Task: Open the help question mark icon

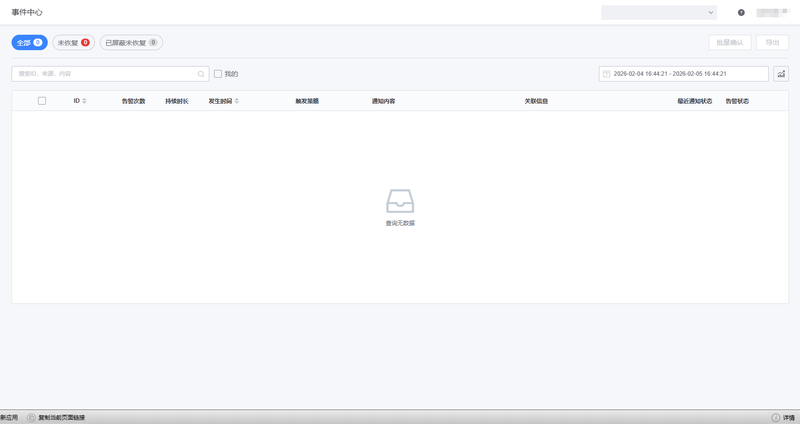Action: coord(741,12)
